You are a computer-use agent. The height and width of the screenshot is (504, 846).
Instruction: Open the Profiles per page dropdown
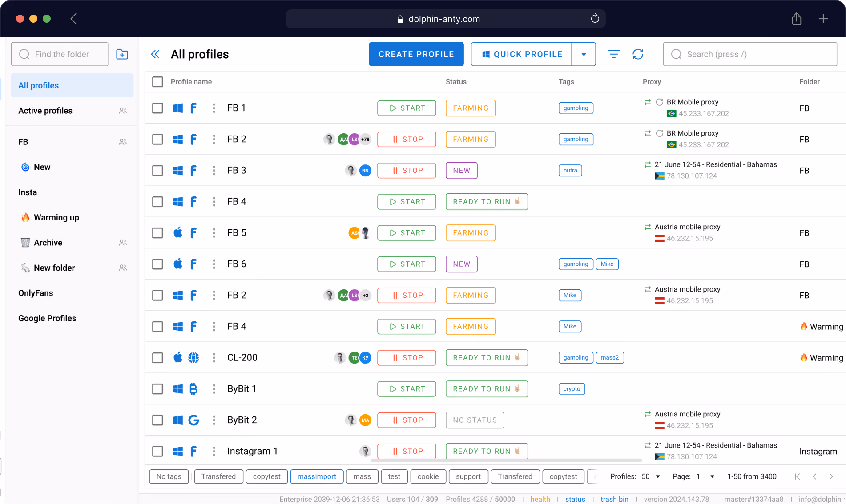[x=651, y=476]
